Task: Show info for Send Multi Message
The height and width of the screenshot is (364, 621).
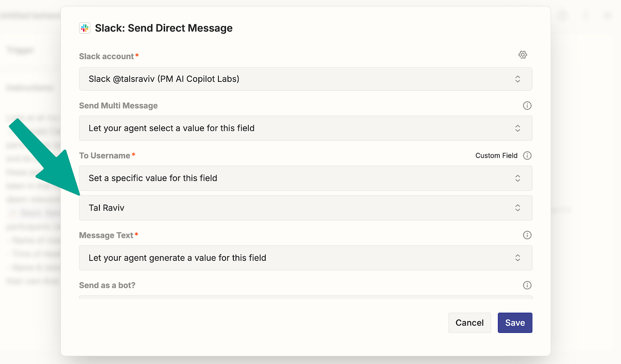Action: pyautogui.click(x=527, y=106)
